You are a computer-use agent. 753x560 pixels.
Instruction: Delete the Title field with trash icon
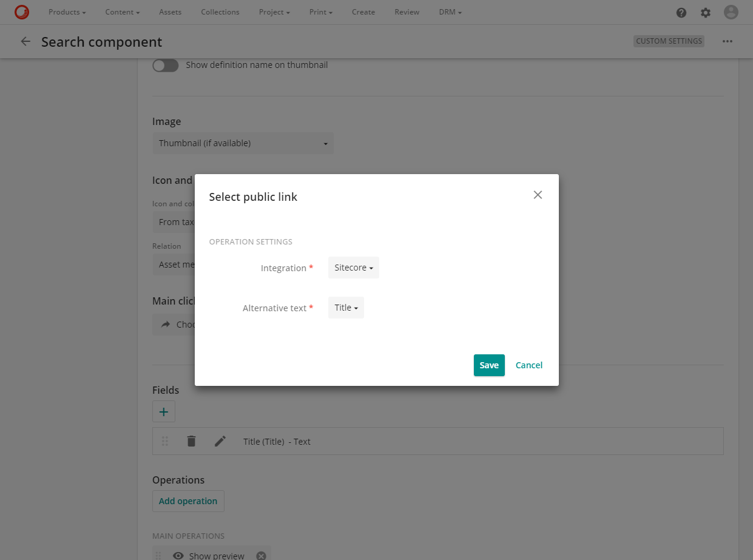tap(191, 441)
